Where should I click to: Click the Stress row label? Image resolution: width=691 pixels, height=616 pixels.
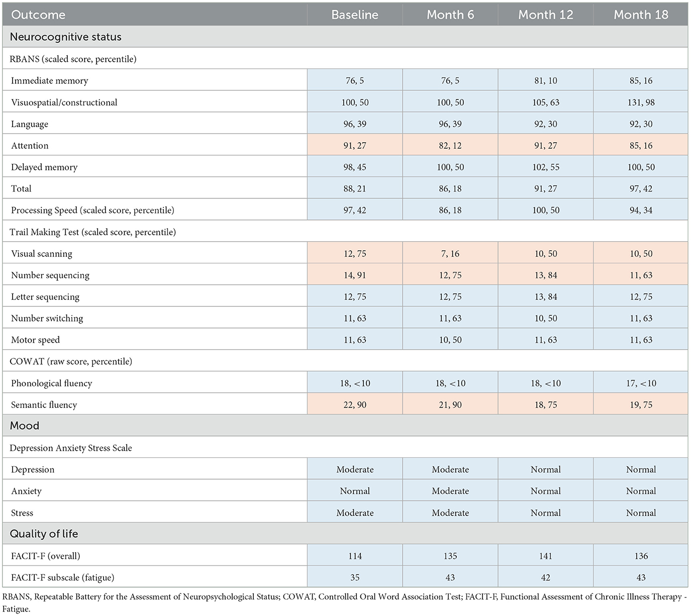(x=22, y=513)
